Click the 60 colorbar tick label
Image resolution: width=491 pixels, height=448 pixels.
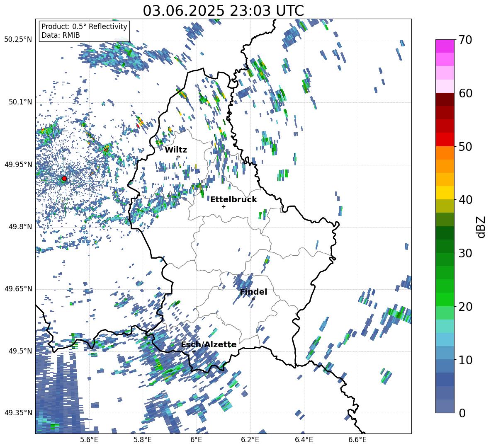click(x=465, y=93)
